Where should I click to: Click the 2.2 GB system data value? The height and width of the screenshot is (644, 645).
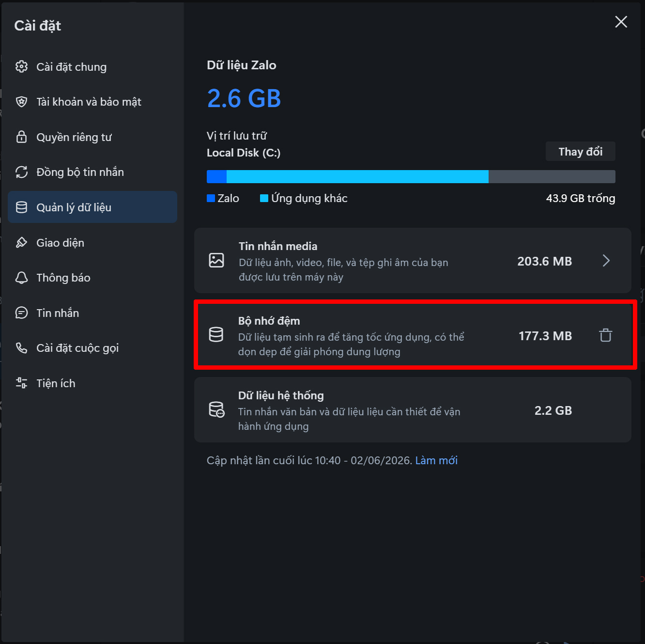[x=553, y=410]
